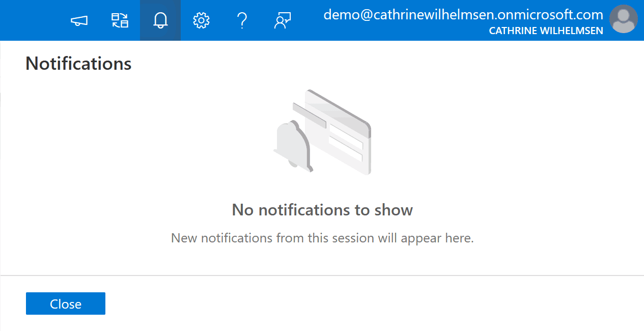
Task: Open the Updates megaphone icon
Action: pyautogui.click(x=79, y=20)
